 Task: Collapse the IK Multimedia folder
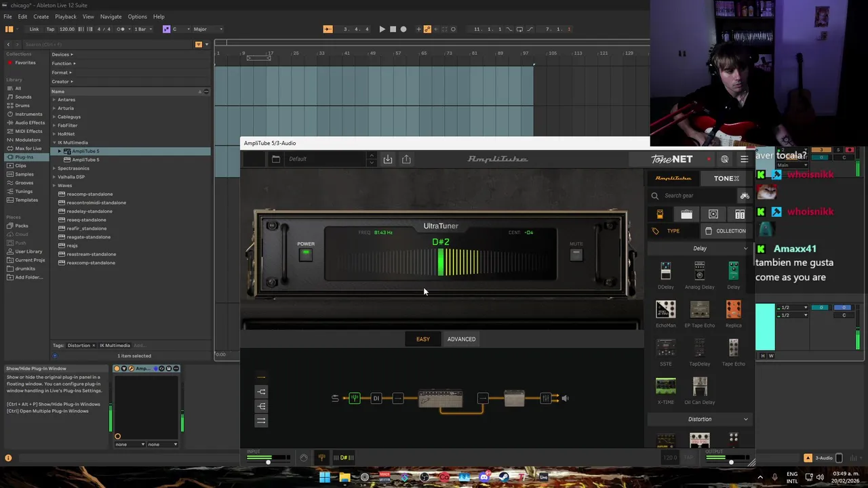(x=54, y=142)
